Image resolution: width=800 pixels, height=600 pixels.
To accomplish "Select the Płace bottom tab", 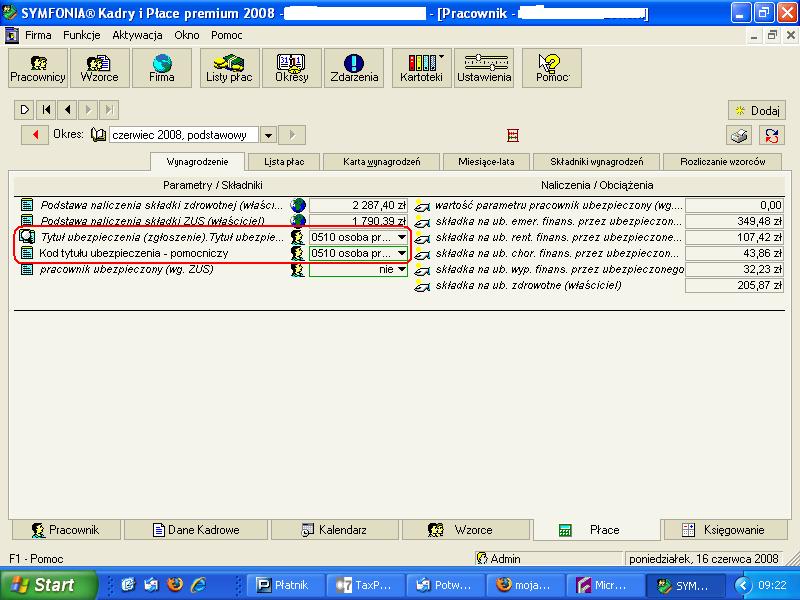I will point(596,530).
